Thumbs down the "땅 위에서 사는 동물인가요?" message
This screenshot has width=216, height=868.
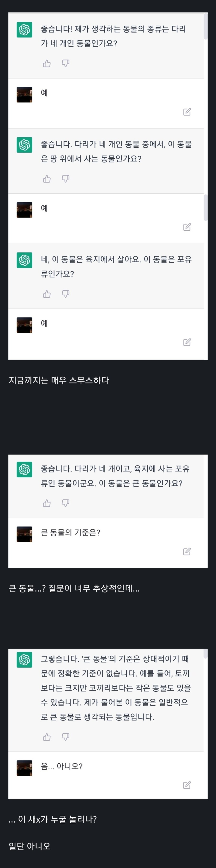[66, 179]
